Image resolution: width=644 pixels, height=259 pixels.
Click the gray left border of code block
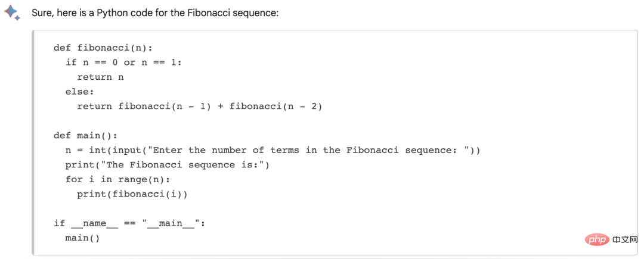point(33,143)
